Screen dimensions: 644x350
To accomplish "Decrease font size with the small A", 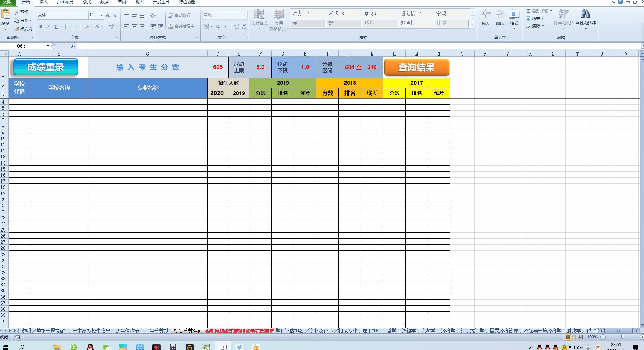I will coord(115,15).
